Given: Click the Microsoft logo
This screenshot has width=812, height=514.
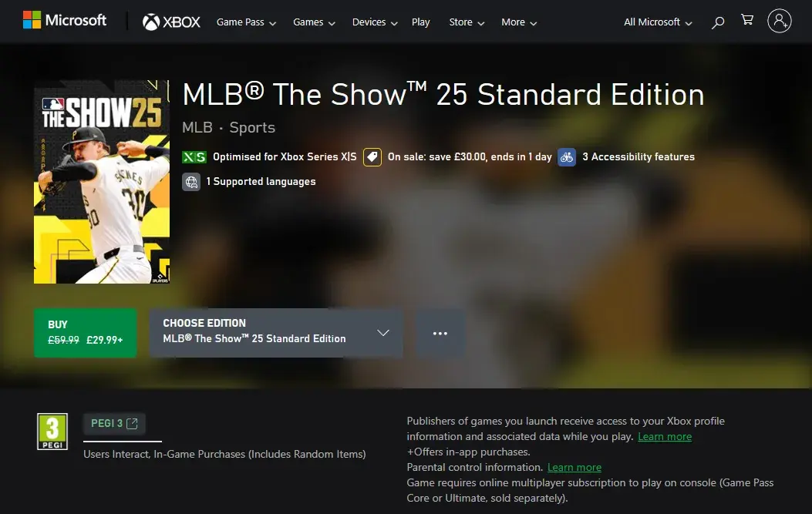Looking at the screenshot, I should (x=65, y=20).
